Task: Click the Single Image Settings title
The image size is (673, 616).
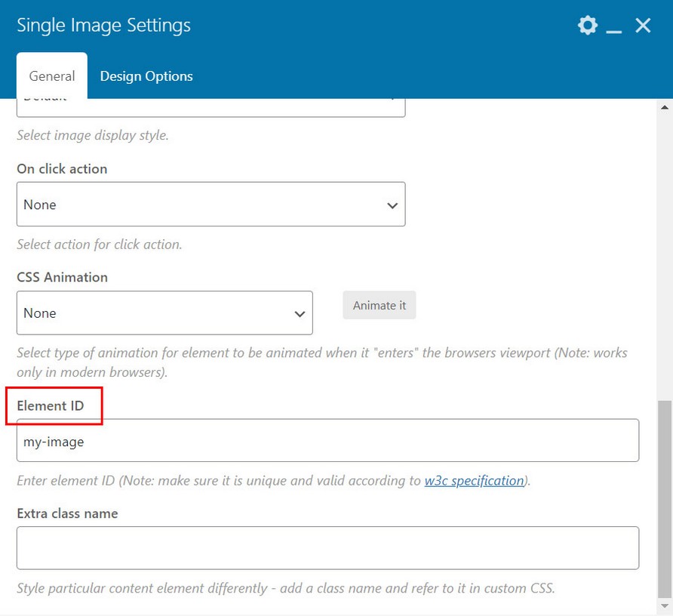Action: coord(103,26)
